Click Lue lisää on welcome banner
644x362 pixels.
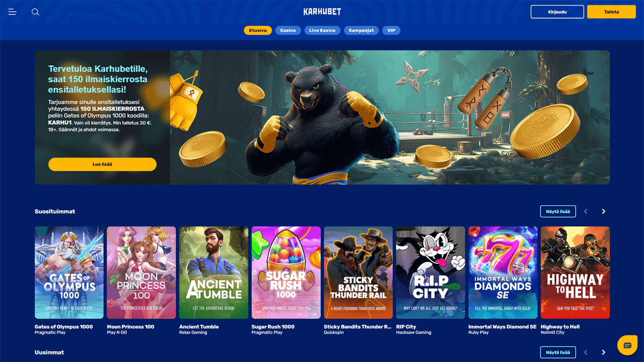pyautogui.click(x=102, y=164)
